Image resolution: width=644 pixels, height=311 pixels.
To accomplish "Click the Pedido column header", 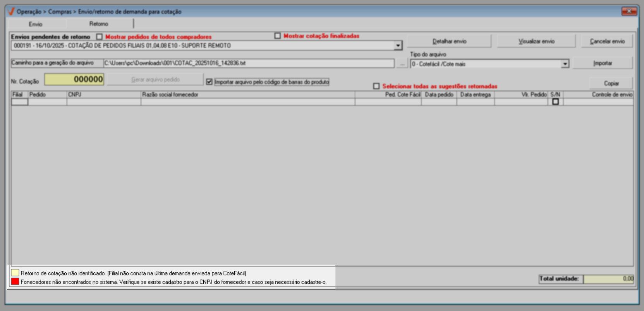I will coord(47,95).
